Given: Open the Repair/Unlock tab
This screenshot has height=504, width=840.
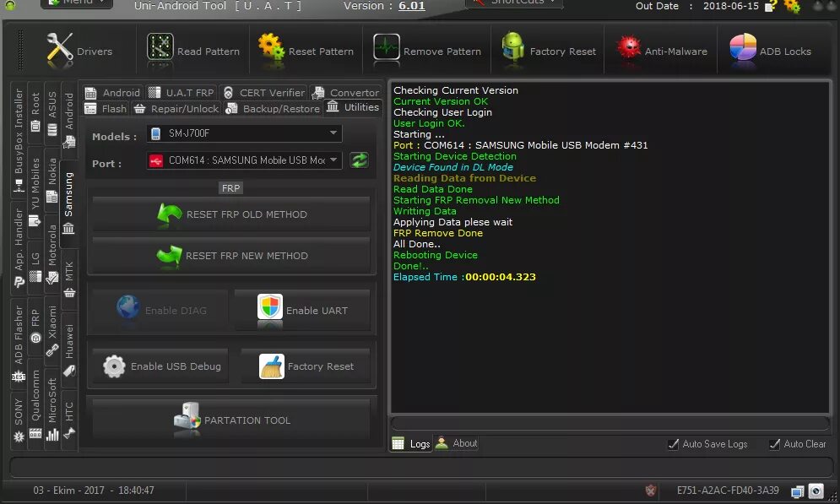Looking at the screenshot, I should tap(176, 109).
